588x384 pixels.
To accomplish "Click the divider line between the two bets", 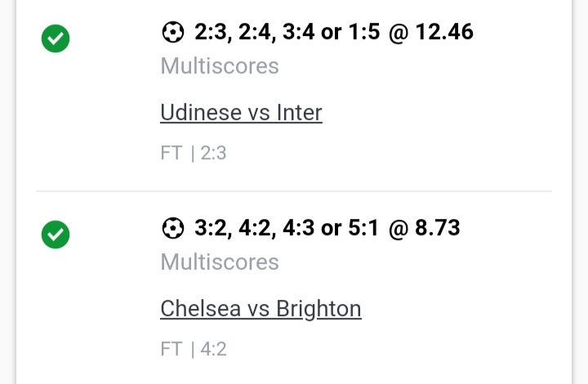I will tap(294, 191).
